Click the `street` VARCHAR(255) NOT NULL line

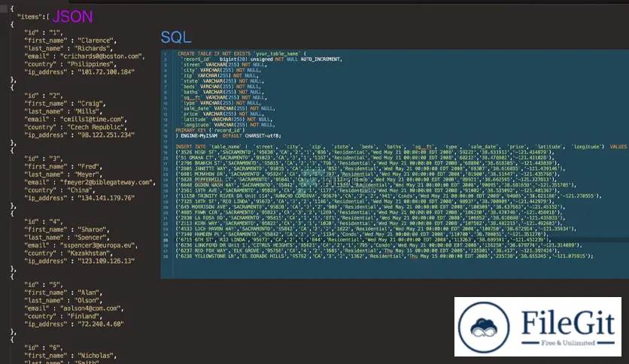click(224, 65)
